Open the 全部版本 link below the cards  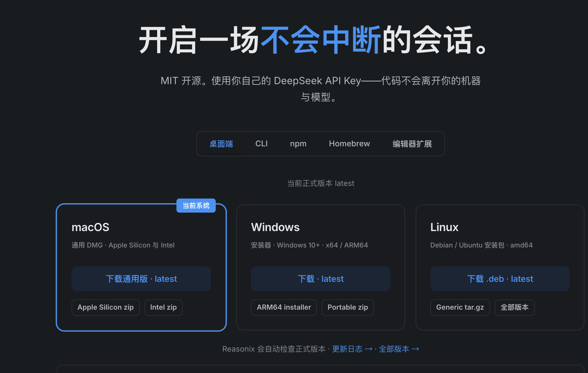click(x=399, y=349)
